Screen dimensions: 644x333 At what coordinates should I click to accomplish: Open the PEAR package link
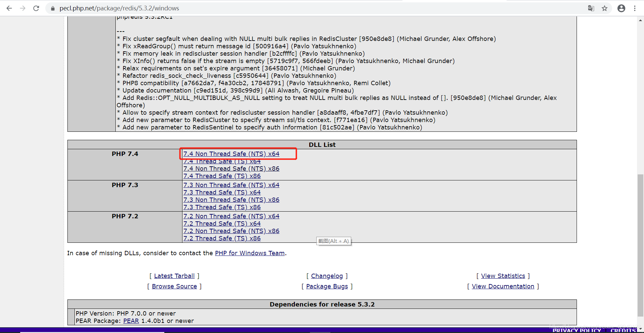[131, 321]
